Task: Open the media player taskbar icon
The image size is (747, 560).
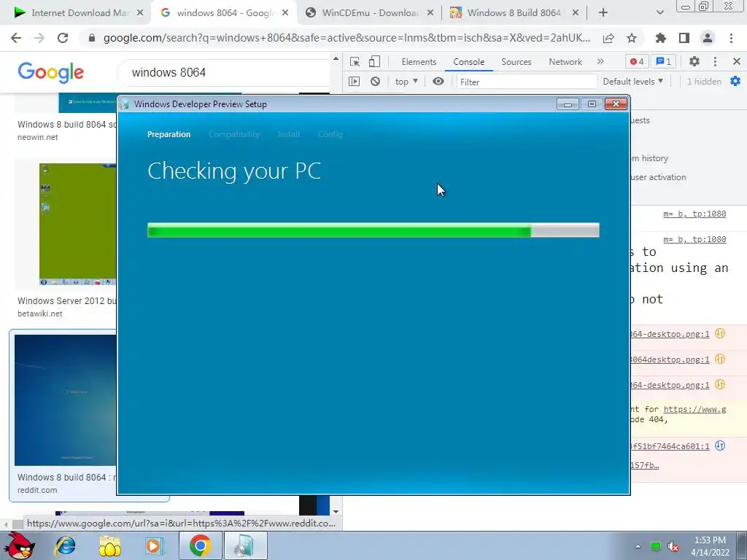Action: click(155, 545)
